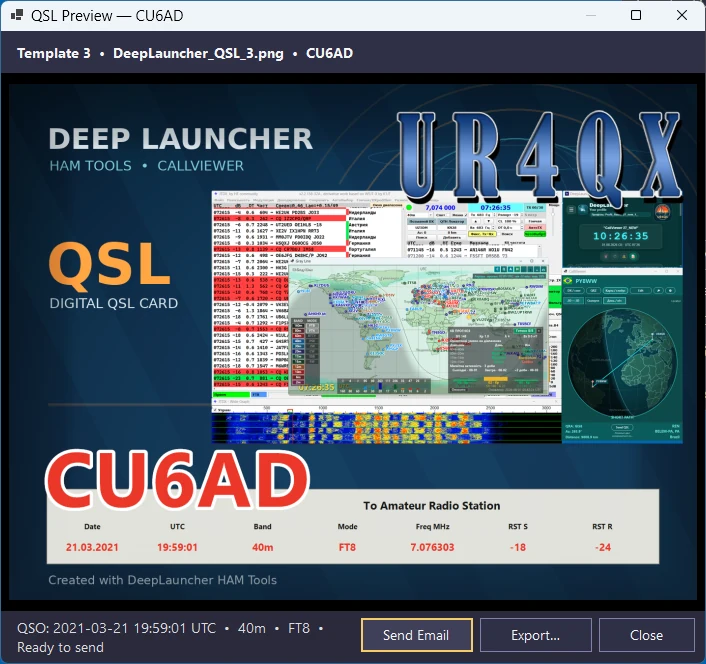
Task: Click the QSL card preview image
Action: (x=353, y=342)
